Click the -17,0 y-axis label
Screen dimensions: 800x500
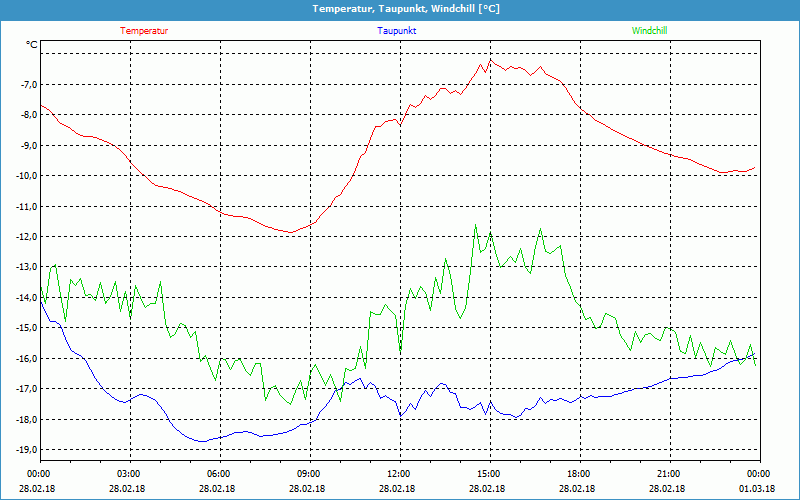tap(26, 389)
